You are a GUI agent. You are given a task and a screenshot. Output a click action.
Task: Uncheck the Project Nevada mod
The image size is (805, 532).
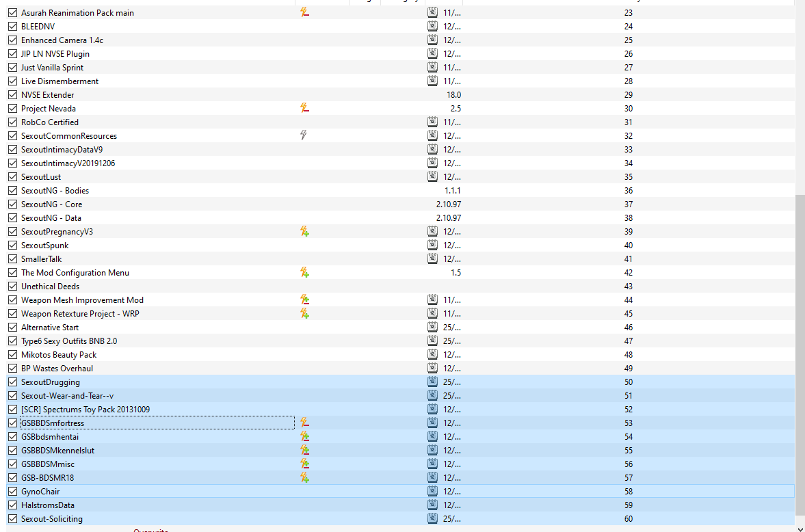[x=13, y=108]
